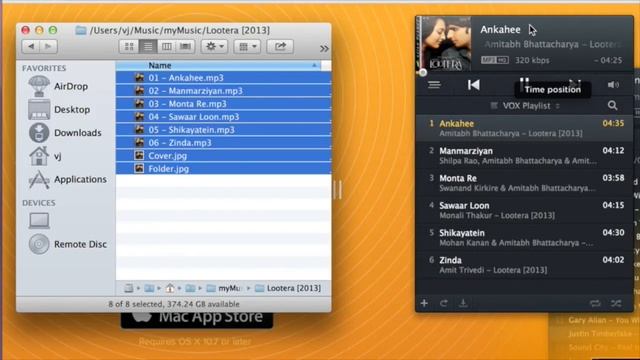This screenshot has width=640, height=360.
Task: Click the Finder share button
Action: [280, 47]
